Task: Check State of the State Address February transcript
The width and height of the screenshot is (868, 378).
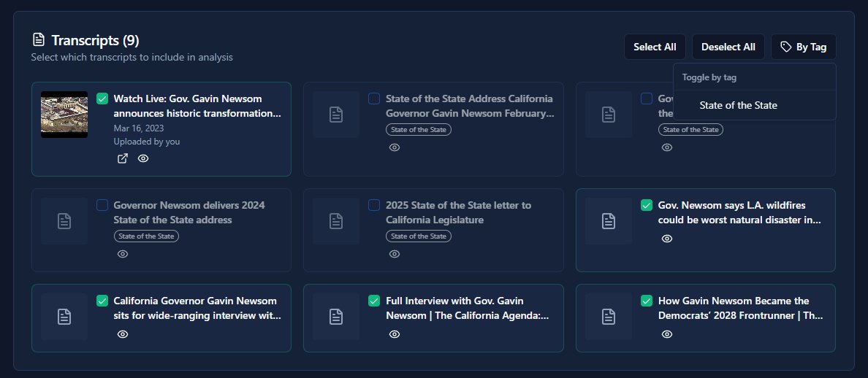Action: (x=374, y=99)
